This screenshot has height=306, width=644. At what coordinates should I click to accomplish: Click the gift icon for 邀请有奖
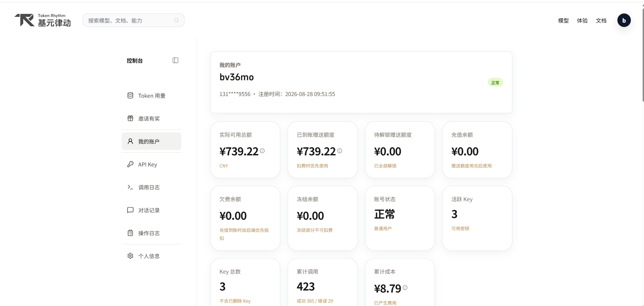click(130, 118)
